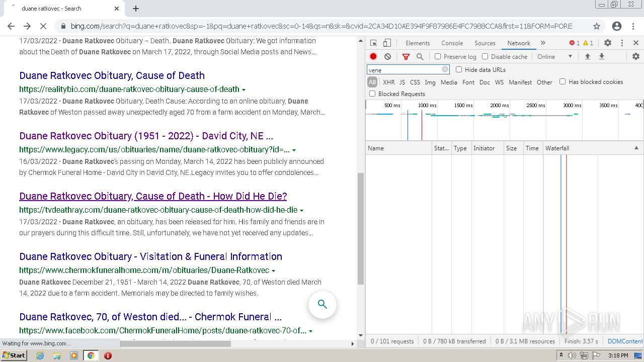Filter requests by Manifest
The image size is (644, 362).
click(520, 82)
